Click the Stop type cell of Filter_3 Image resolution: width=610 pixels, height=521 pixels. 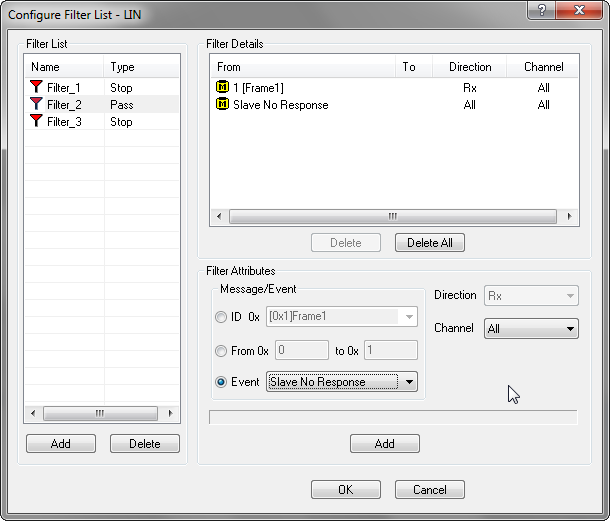click(x=121, y=122)
